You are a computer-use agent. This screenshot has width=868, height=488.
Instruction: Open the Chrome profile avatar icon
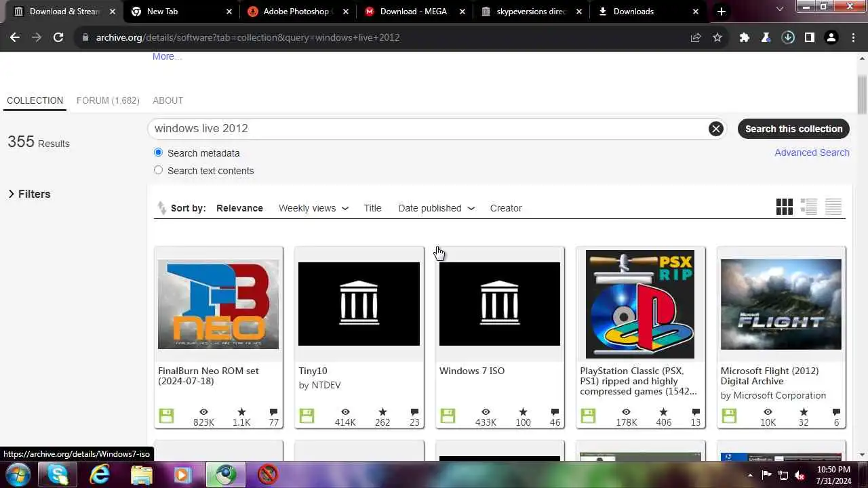(x=831, y=37)
